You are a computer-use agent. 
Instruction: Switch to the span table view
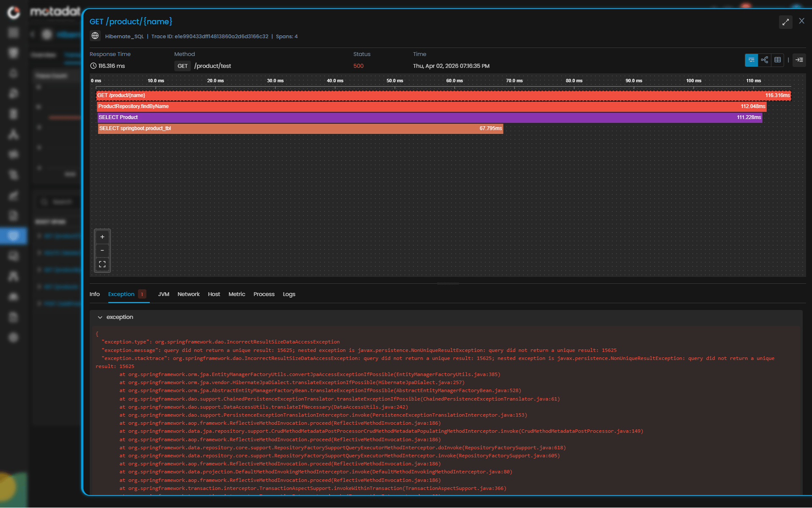coord(777,60)
